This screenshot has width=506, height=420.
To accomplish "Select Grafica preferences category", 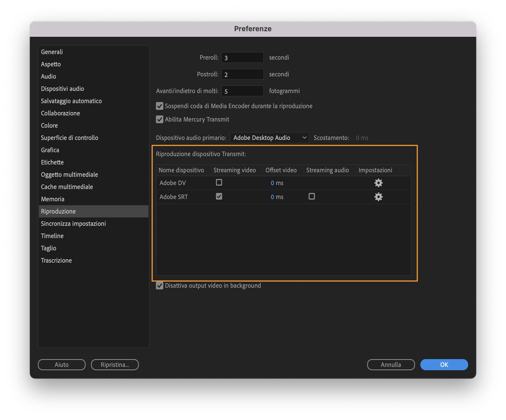I will (x=94, y=150).
